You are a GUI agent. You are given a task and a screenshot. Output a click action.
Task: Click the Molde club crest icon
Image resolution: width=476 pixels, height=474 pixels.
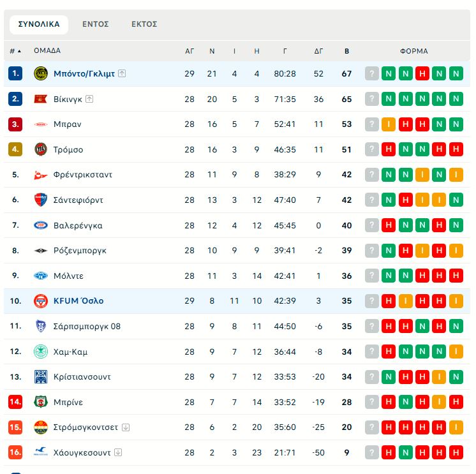click(41, 276)
